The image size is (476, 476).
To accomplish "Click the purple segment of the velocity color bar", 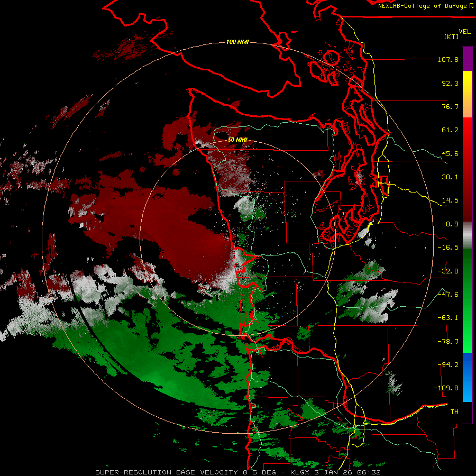I will point(467,59).
